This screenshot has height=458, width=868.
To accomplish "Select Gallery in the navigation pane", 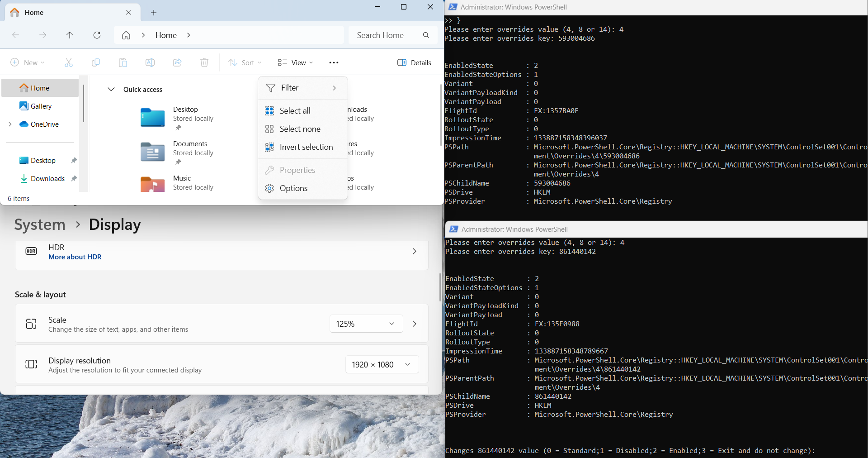I will [40, 106].
